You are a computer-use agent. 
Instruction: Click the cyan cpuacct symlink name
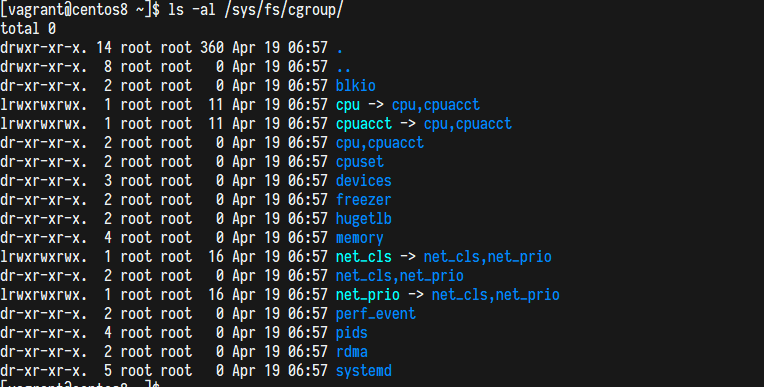click(x=363, y=124)
